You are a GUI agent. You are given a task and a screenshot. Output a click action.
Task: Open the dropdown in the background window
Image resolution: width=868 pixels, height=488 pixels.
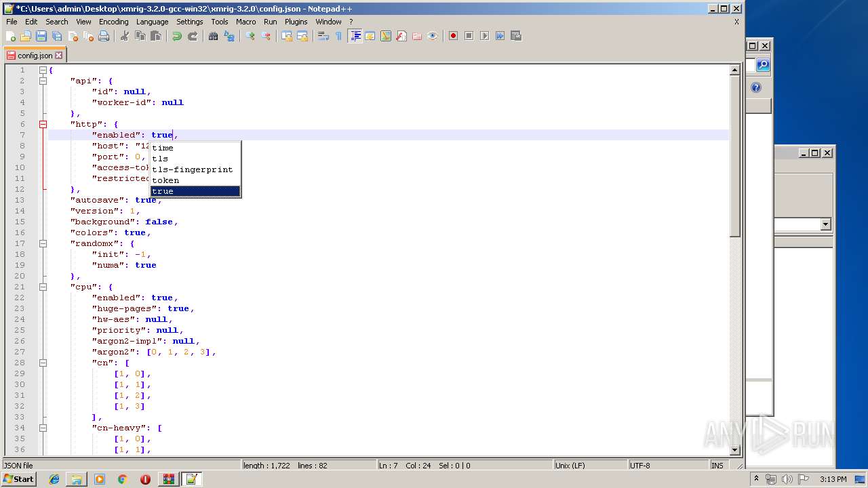[825, 224]
